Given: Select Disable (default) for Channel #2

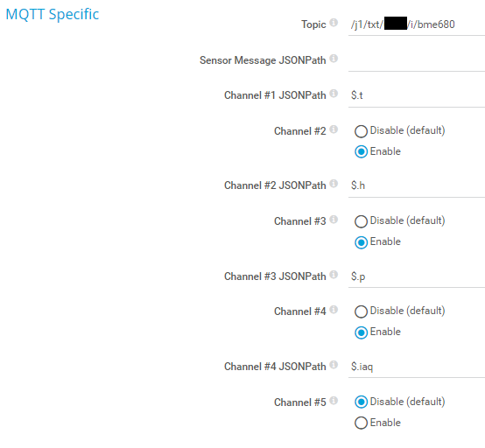Looking at the screenshot, I should [x=361, y=131].
